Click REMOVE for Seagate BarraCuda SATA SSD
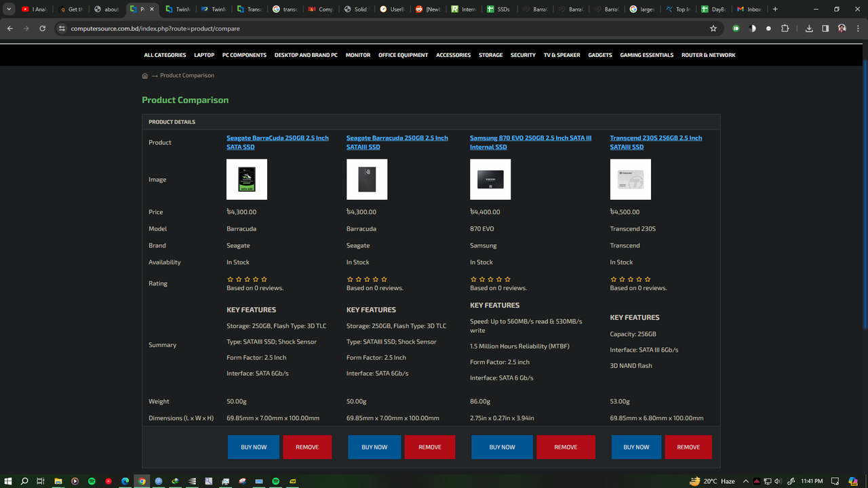Screen dimensions: 868x488 [307, 447]
